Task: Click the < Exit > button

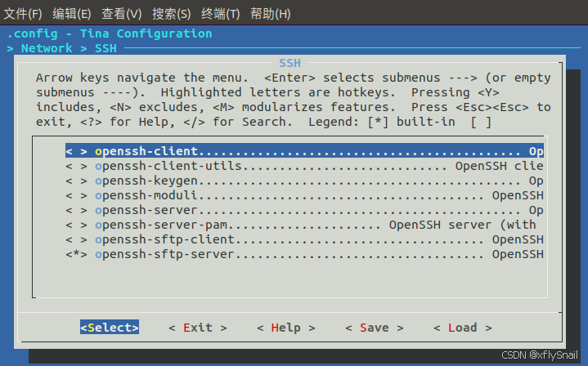Action: click(x=198, y=328)
